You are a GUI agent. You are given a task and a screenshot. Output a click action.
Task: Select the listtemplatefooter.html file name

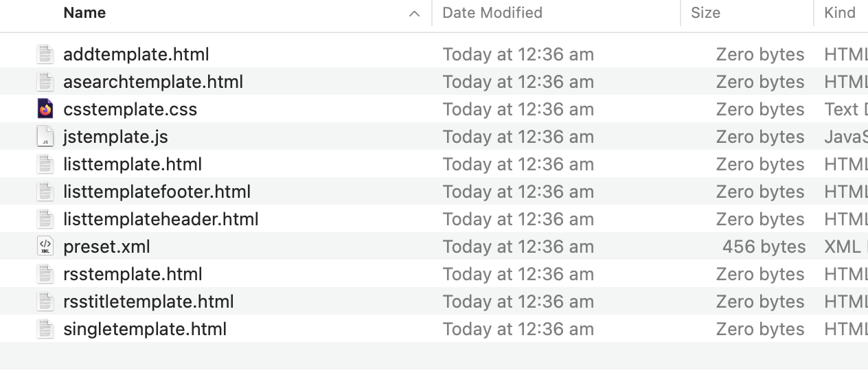[157, 192]
